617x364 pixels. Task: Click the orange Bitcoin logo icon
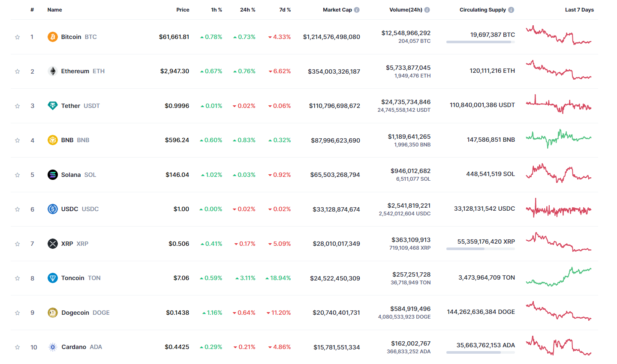[52, 37]
